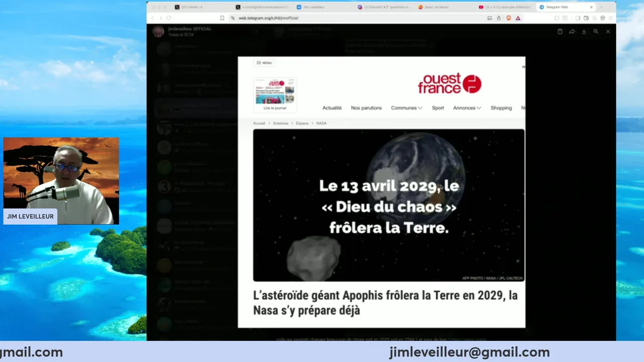Screen dimensions: 644x362
Task: Open the Suno AI Music tab
Action: point(446,7)
